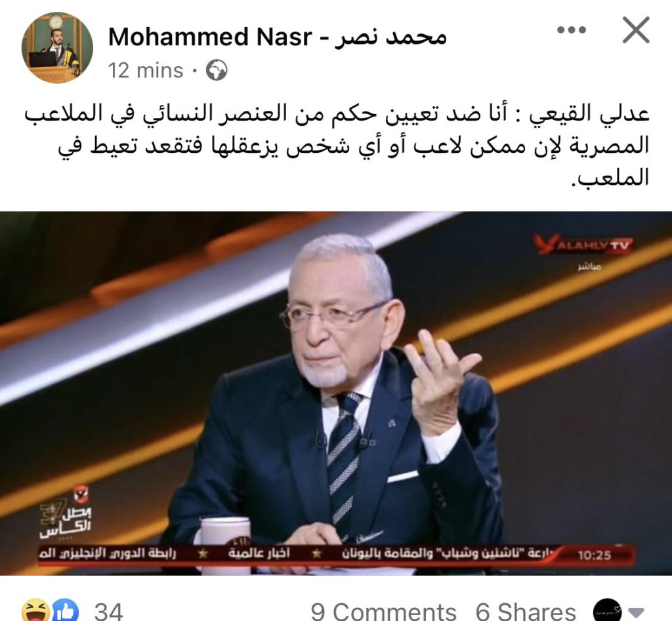
Task: View the 6 Shares list
Action: (x=526, y=611)
